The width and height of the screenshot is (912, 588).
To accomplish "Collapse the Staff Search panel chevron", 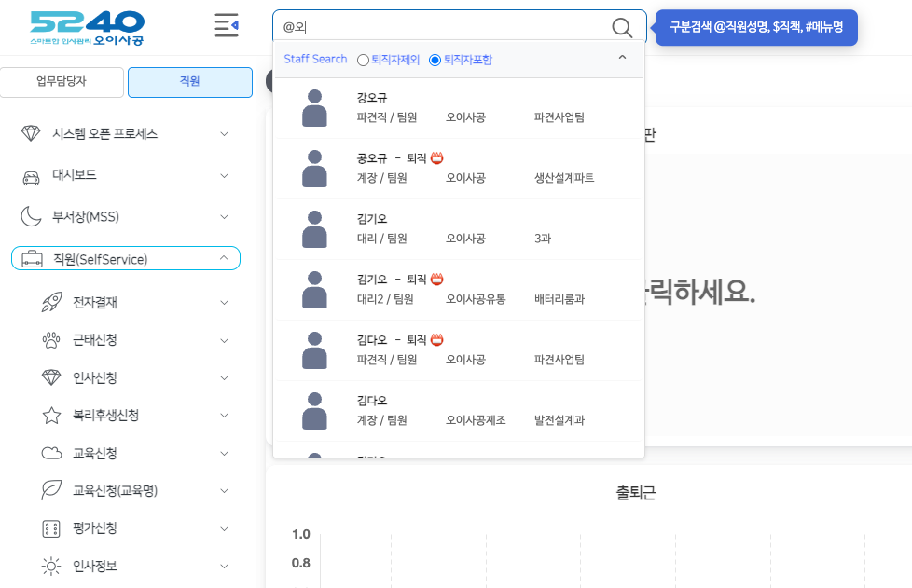I will coord(622,59).
